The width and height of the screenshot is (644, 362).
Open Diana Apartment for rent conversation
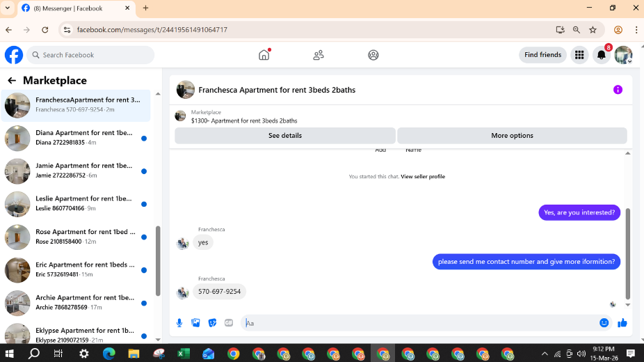click(x=76, y=138)
